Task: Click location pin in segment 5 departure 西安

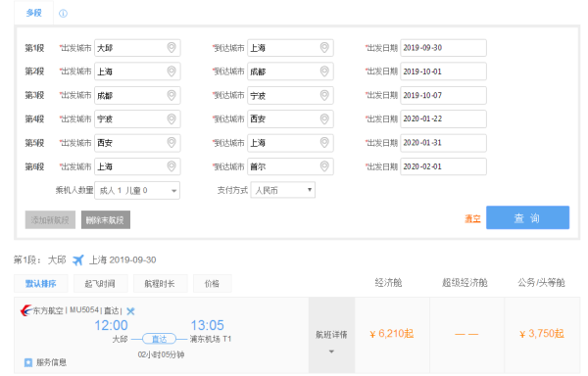Action: coord(171,143)
